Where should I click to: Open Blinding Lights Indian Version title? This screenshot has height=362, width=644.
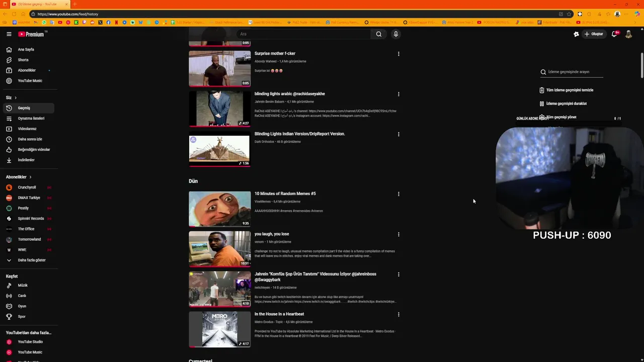point(299,134)
